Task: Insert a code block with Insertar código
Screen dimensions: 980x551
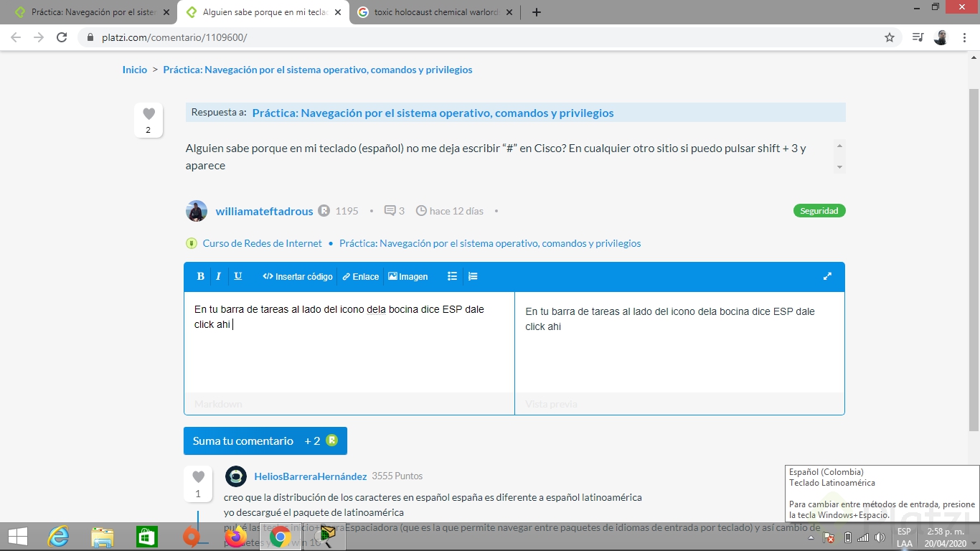Action: click(298, 276)
